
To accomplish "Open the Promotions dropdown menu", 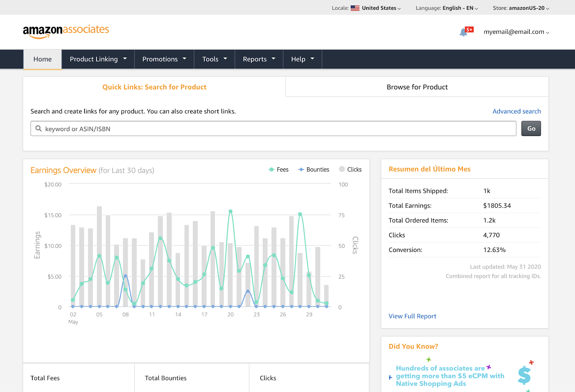I will [164, 59].
